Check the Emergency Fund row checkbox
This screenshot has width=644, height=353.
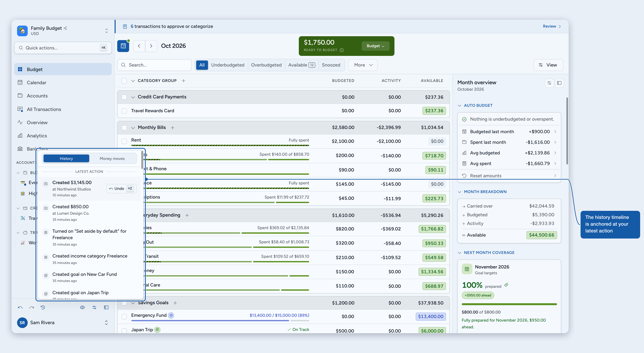pos(124,316)
